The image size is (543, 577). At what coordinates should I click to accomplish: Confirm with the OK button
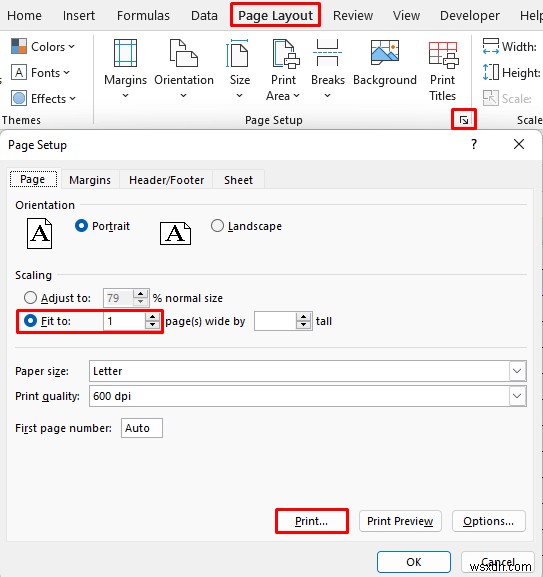pos(414,562)
